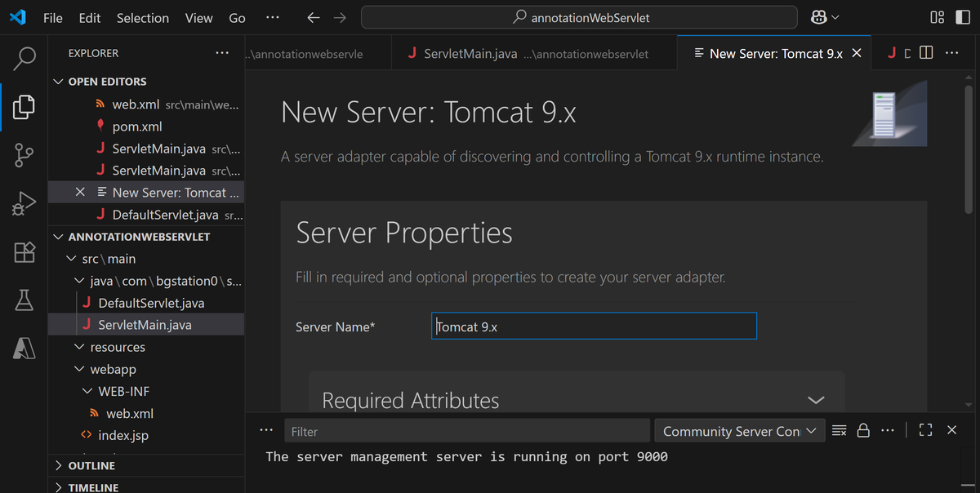Image resolution: width=980 pixels, height=493 pixels.
Task: Close the output panel
Action: pyautogui.click(x=951, y=430)
